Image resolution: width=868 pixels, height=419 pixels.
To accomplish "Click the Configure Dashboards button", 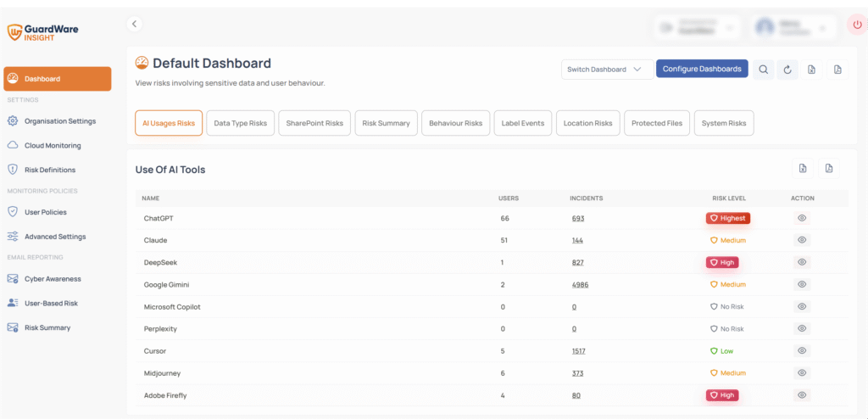I will coord(702,69).
